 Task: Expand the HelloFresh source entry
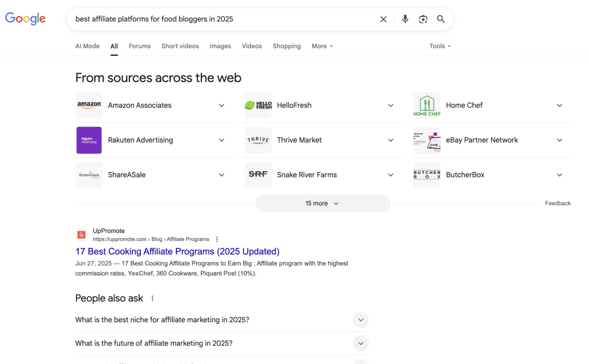coord(391,105)
